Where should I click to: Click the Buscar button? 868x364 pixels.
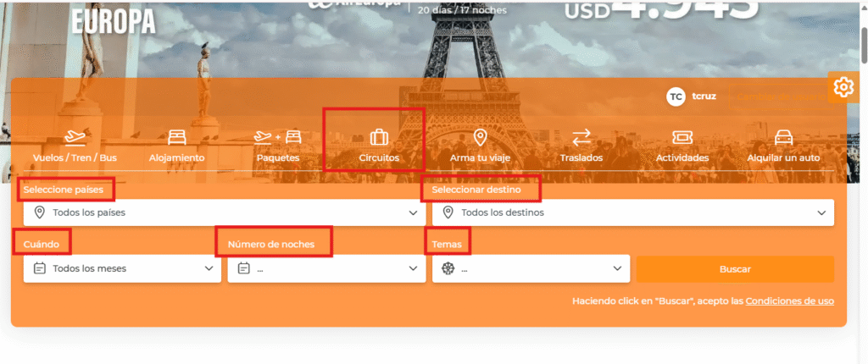(x=735, y=269)
